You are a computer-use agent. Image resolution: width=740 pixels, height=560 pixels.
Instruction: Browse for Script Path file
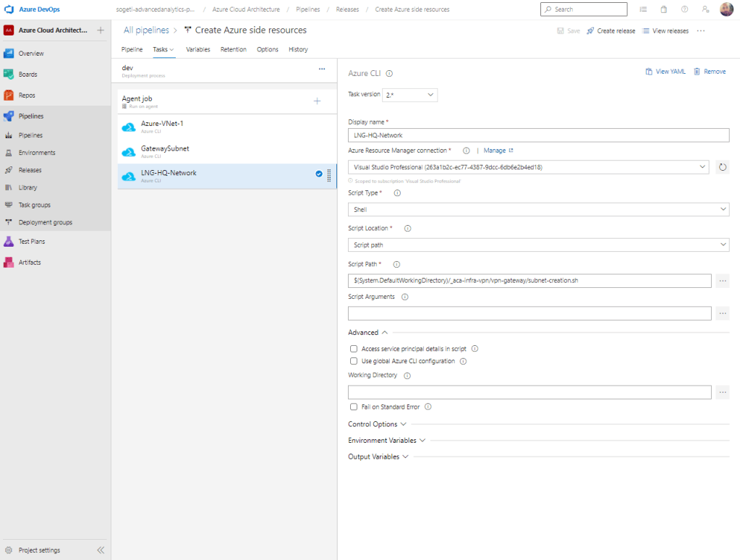point(722,281)
